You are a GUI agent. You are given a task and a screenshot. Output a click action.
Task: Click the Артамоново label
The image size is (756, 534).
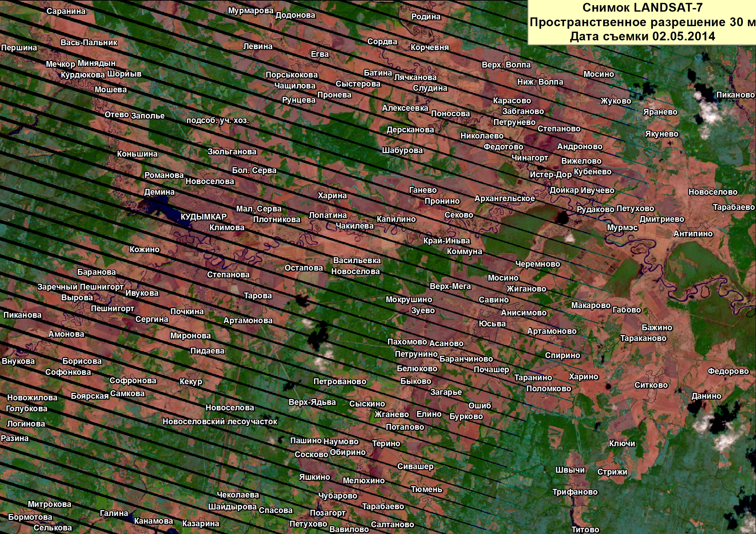coord(552,331)
